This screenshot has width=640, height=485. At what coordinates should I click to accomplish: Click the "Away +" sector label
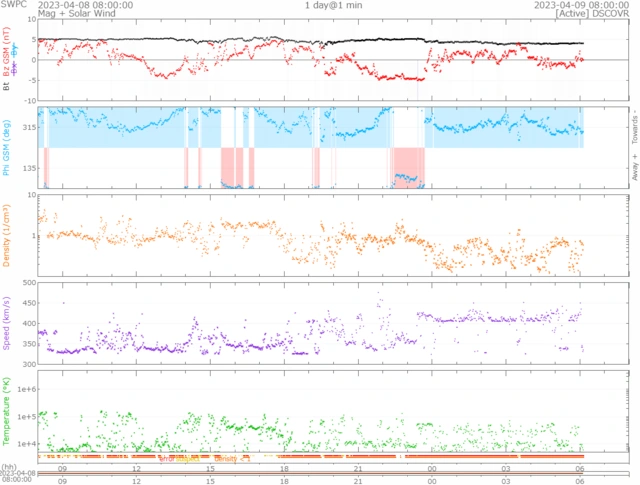tap(635, 167)
